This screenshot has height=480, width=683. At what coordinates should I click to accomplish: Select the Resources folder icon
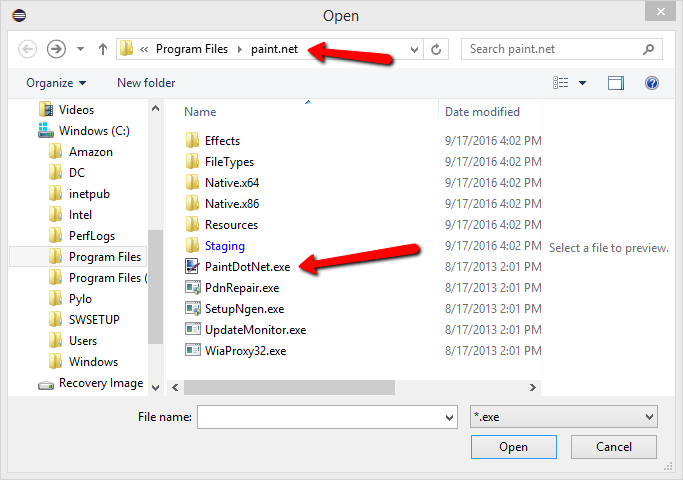pos(192,225)
